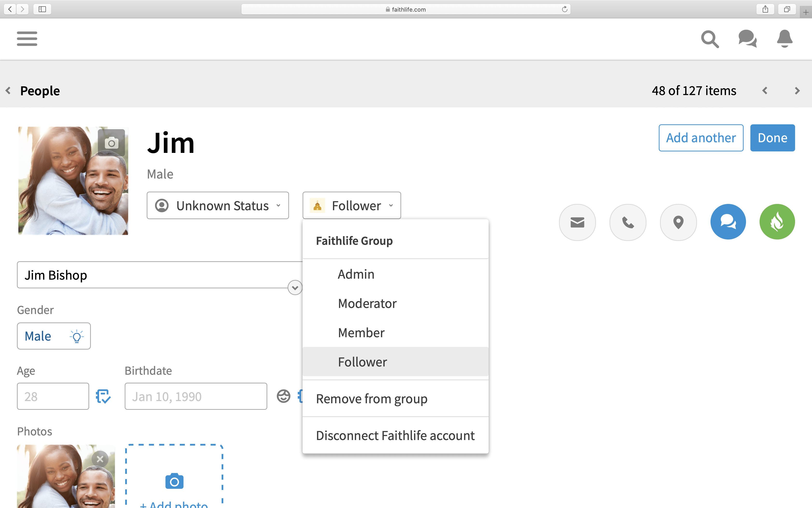Image resolution: width=812 pixels, height=508 pixels.
Task: Click the large profile photo
Action: pos(73,181)
